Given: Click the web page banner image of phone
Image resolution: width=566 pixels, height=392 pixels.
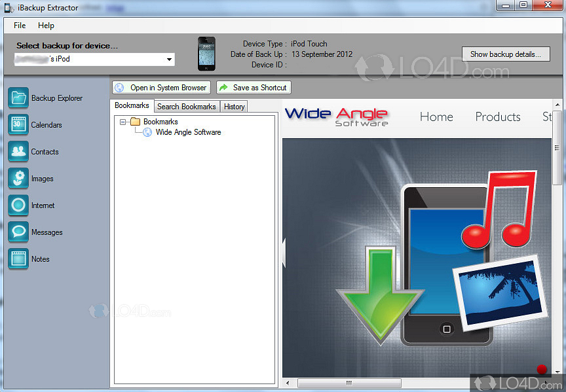Looking at the screenshot, I should click(417, 257).
